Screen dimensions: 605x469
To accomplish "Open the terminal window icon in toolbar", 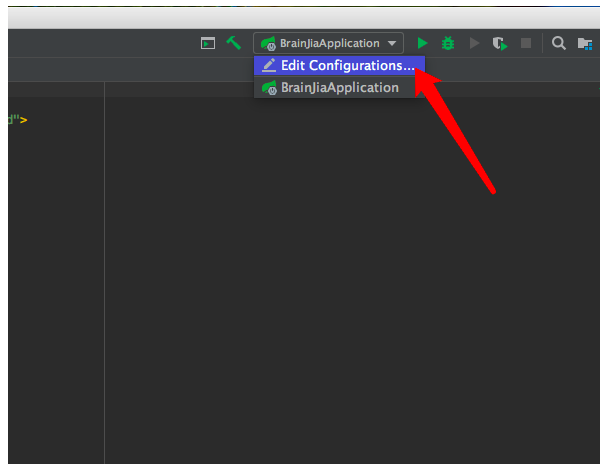I will (208, 43).
